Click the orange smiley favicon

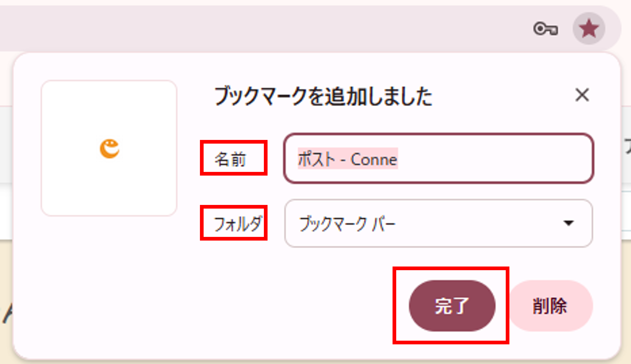(x=110, y=149)
